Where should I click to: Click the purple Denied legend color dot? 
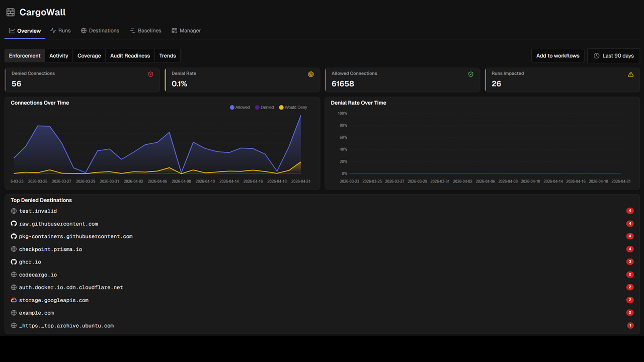[x=257, y=108]
